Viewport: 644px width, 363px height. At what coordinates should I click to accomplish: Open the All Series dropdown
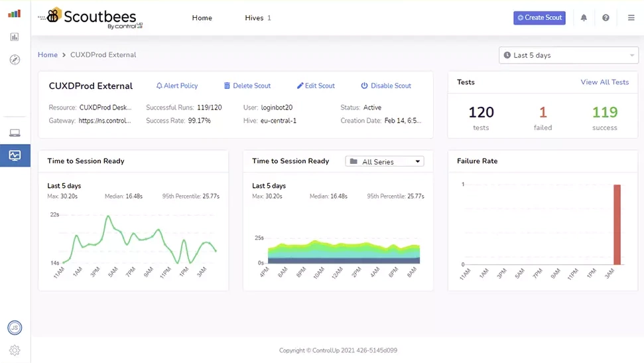pyautogui.click(x=385, y=161)
